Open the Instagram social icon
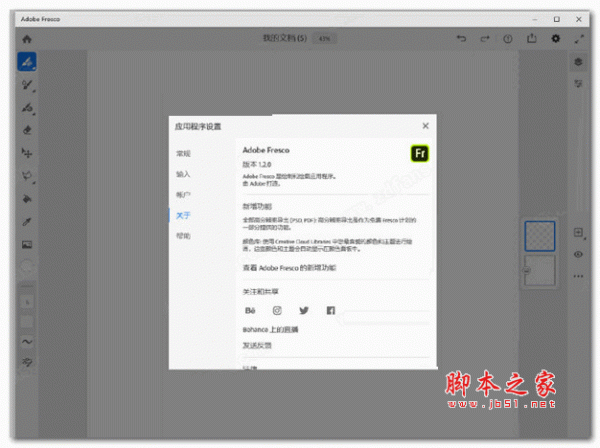600x448 pixels. pyautogui.click(x=277, y=311)
